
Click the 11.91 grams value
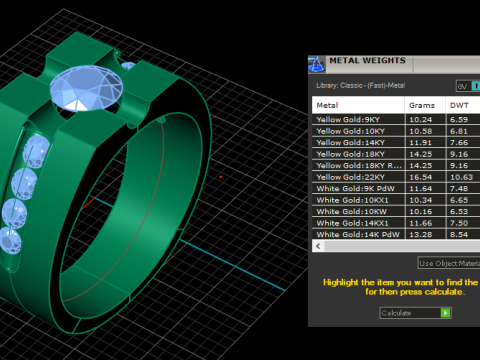(x=420, y=143)
